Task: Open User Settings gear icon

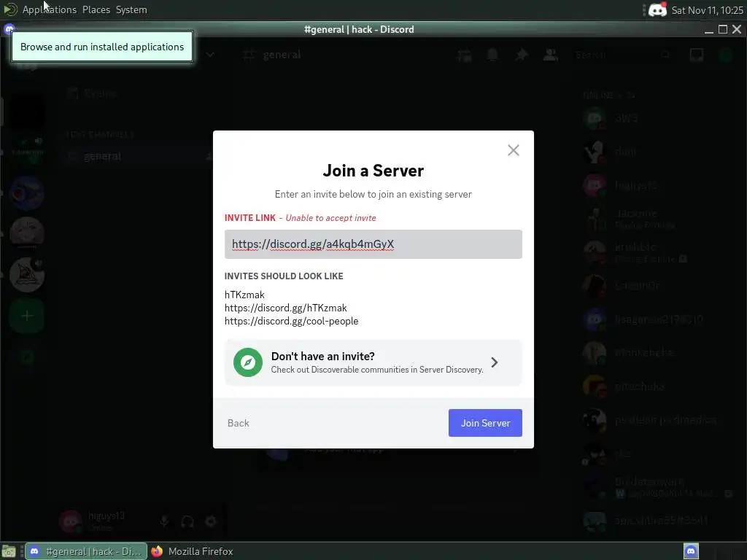Action: click(211, 521)
